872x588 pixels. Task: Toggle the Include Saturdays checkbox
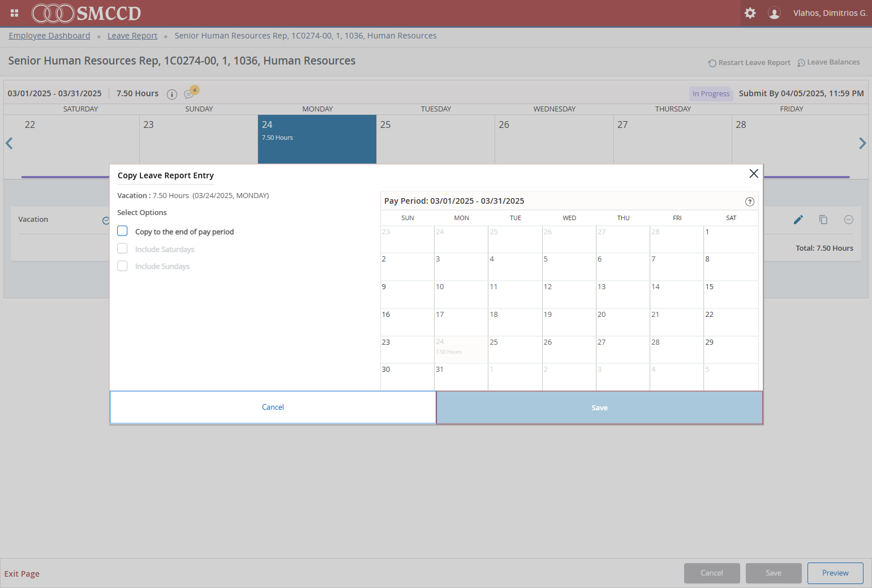(122, 248)
